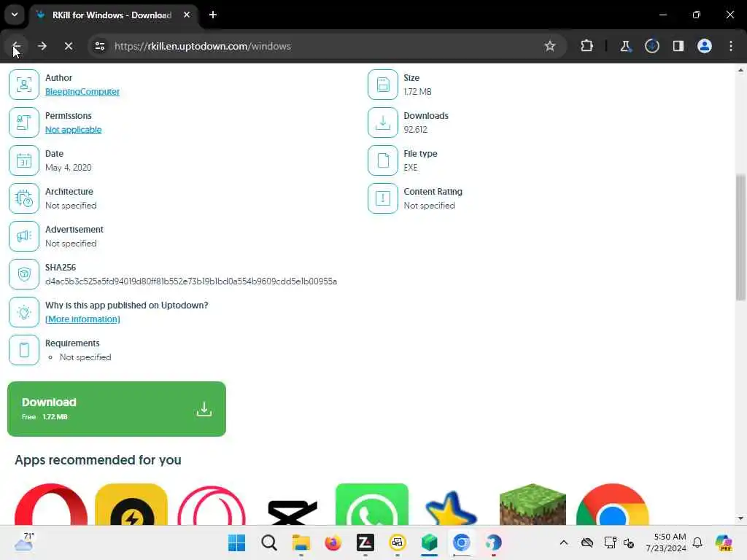The image size is (747, 560).
Task: Go forward in browser history
Action: [42, 46]
